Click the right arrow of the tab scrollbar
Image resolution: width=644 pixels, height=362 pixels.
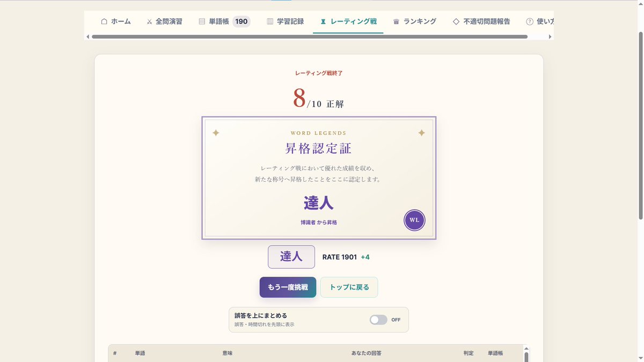550,36
